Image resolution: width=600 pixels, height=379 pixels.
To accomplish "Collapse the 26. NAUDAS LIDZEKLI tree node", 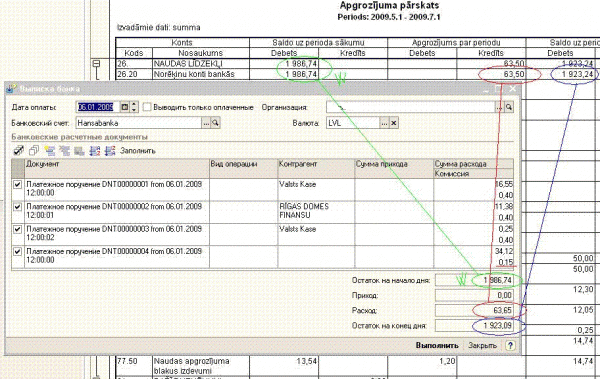I will (96, 64).
